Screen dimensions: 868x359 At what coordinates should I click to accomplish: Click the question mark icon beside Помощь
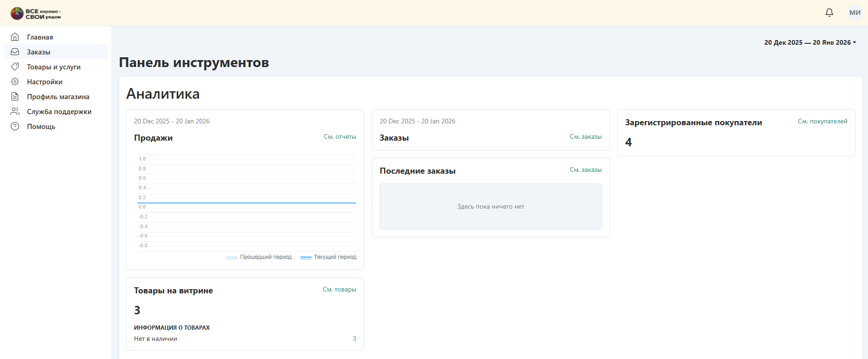[x=15, y=126]
